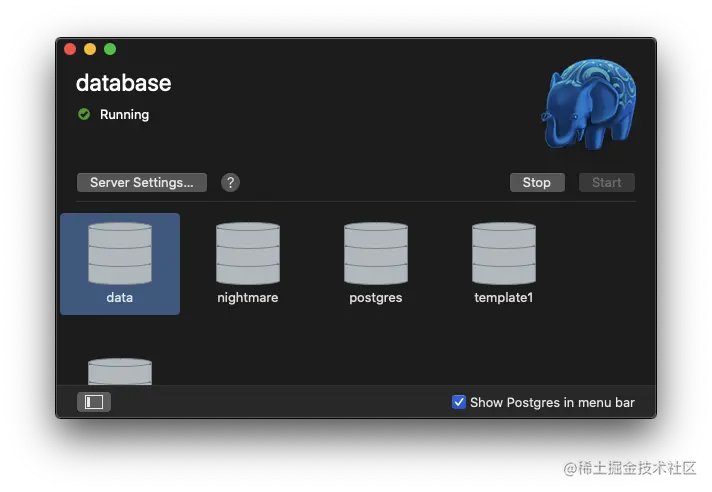Click the 'postgres' database label
The height and width of the screenshot is (492, 712).
(376, 298)
